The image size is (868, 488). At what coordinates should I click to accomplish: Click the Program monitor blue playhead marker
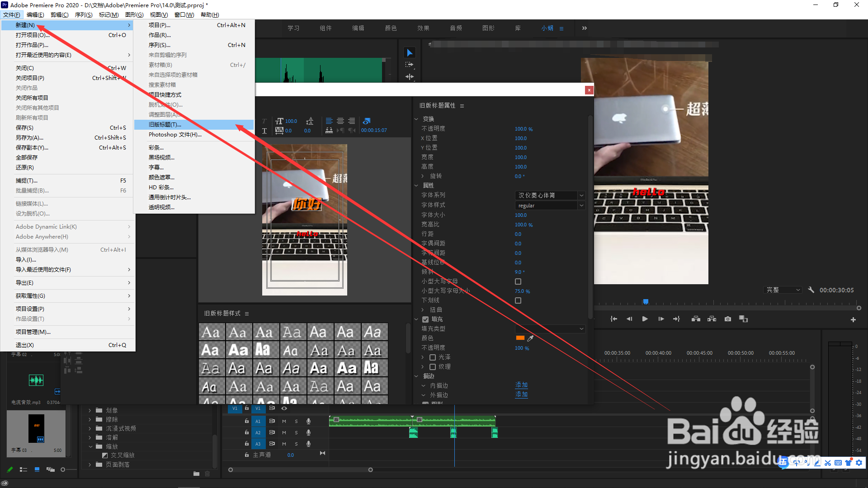[x=646, y=301]
